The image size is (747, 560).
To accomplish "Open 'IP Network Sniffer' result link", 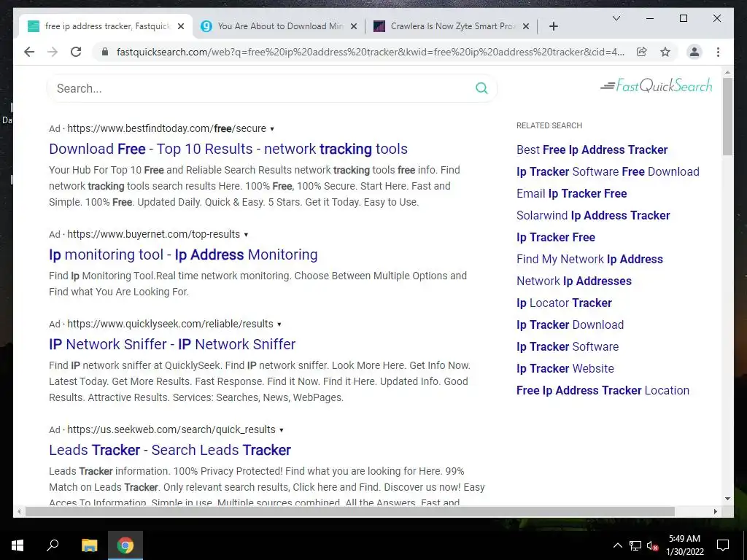I will [x=172, y=344].
